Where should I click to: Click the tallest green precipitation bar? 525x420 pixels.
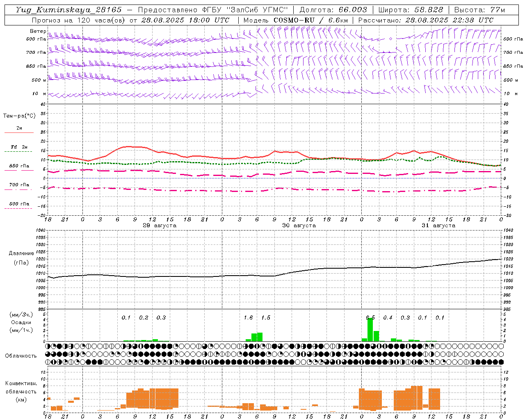click(370, 330)
